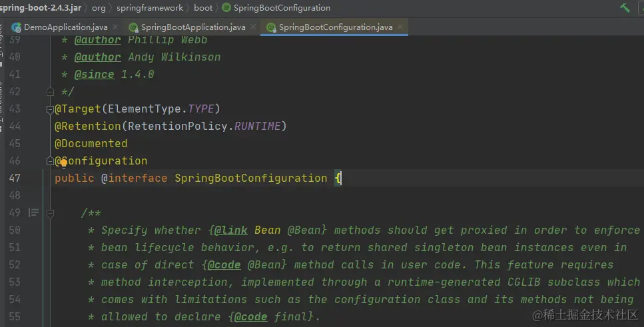Viewport: 644px width, 327px height.
Task: Click the spring-boot-2.4.3.jar breadcrumb
Action: click(x=40, y=8)
